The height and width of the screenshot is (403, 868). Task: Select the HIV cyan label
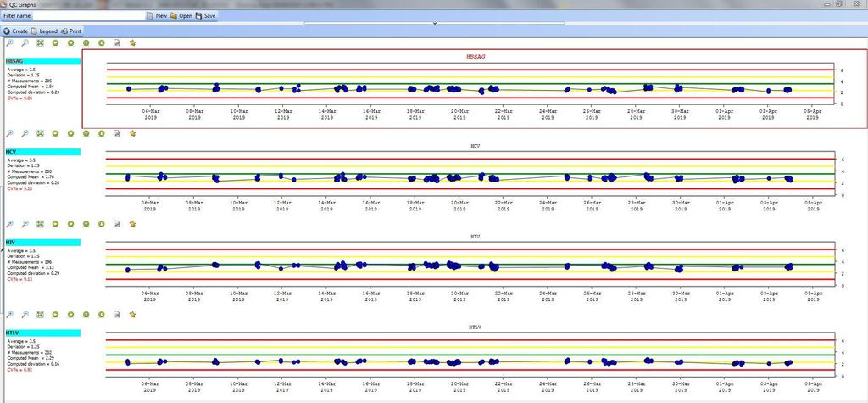42,243
